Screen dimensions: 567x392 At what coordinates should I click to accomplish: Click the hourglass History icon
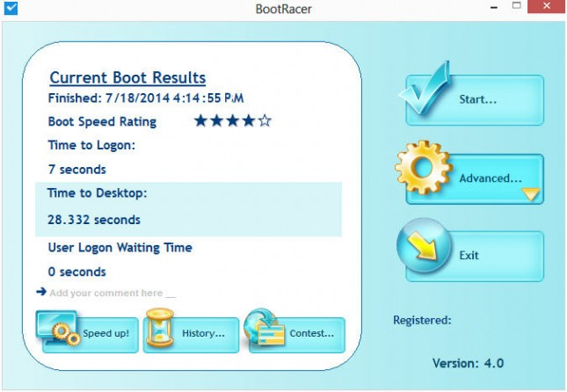pyautogui.click(x=159, y=327)
